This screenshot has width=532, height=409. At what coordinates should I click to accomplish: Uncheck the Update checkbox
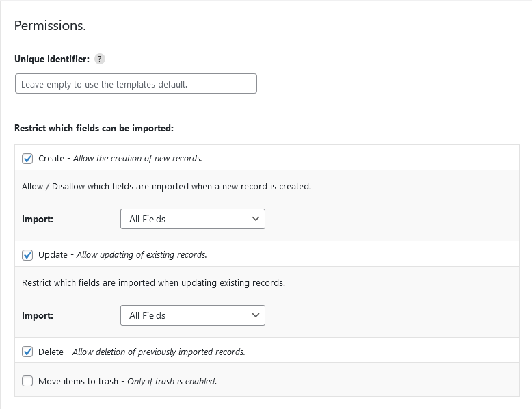point(27,255)
